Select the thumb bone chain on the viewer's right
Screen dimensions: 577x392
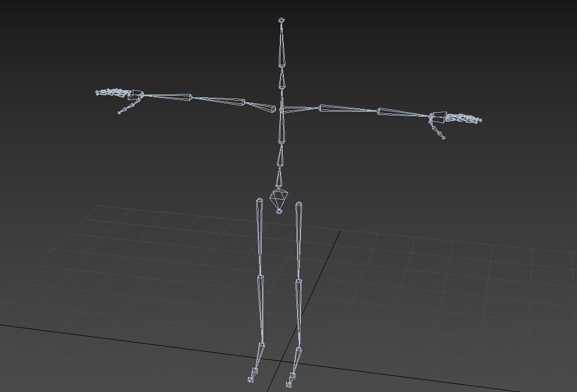[437, 130]
